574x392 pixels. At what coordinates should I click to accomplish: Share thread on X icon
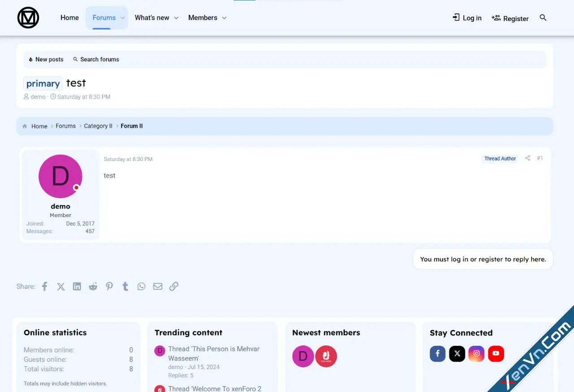pyautogui.click(x=61, y=286)
